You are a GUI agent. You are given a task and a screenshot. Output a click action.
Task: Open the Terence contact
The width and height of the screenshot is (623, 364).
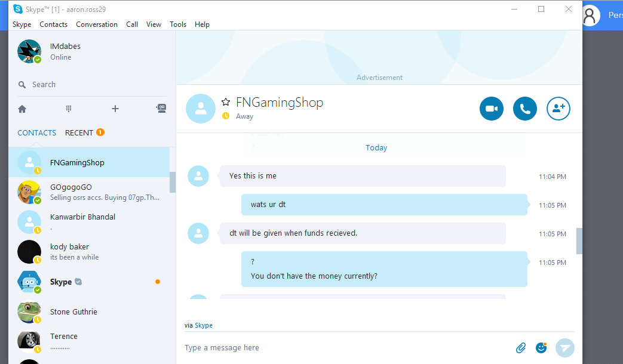coord(89,341)
